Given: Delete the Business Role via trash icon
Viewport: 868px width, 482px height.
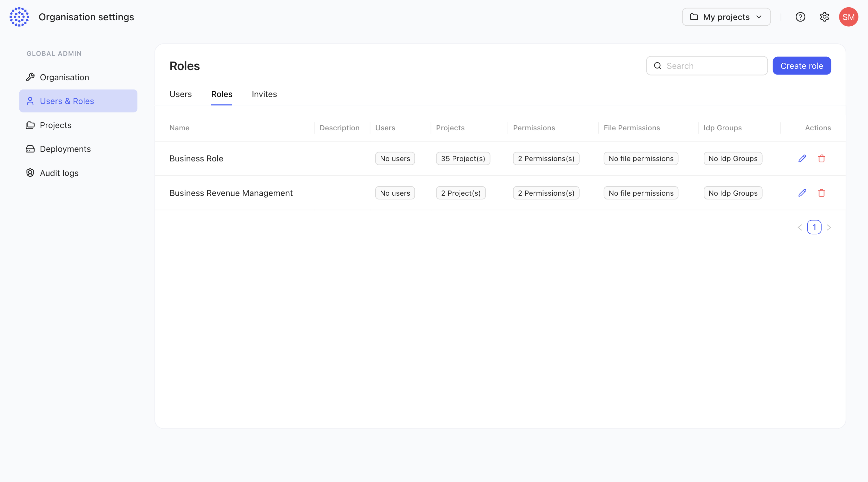Looking at the screenshot, I should (x=821, y=158).
